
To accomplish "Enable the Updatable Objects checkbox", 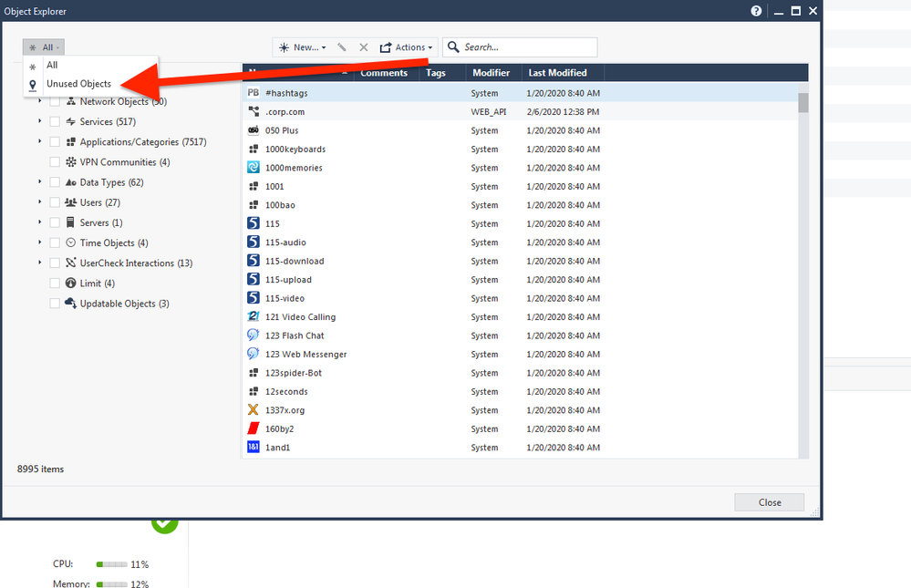I will (x=56, y=304).
